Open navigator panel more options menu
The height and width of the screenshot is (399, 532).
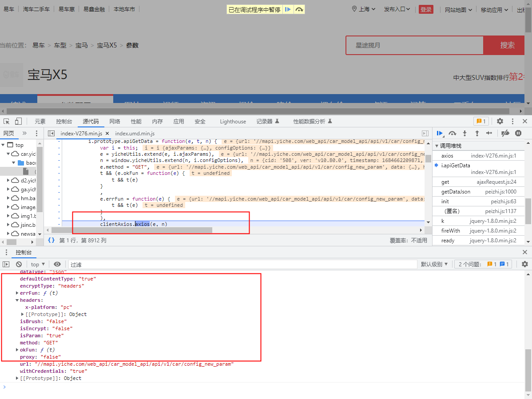tap(36, 133)
